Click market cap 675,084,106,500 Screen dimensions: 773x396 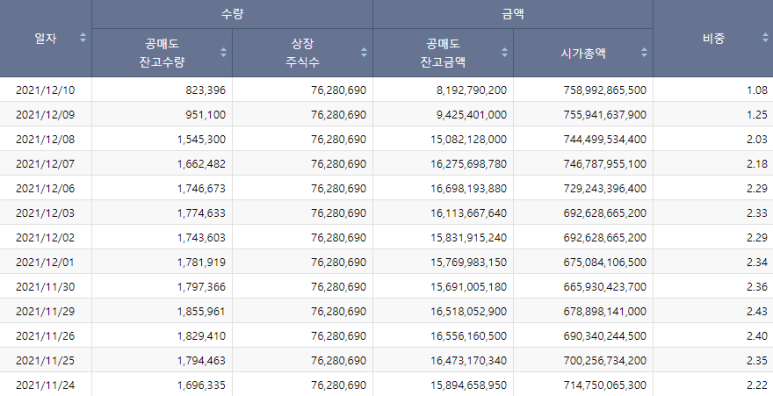605,262
